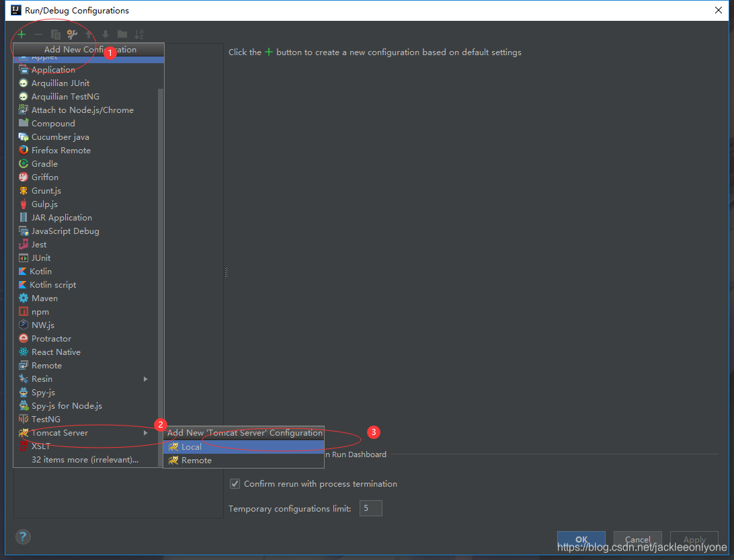The height and width of the screenshot is (560, 734).
Task: Select Jest configuration type
Action: (86, 245)
